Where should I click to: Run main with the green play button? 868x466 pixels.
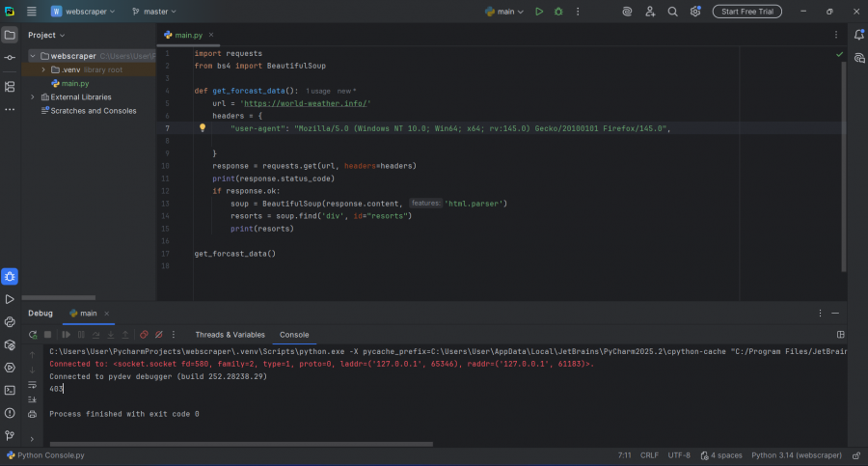click(539, 12)
